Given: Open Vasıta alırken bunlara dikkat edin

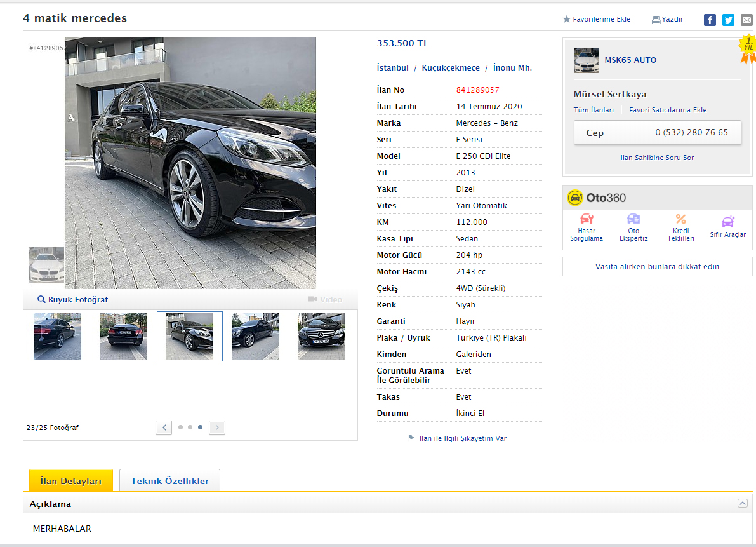Looking at the screenshot, I should (657, 267).
